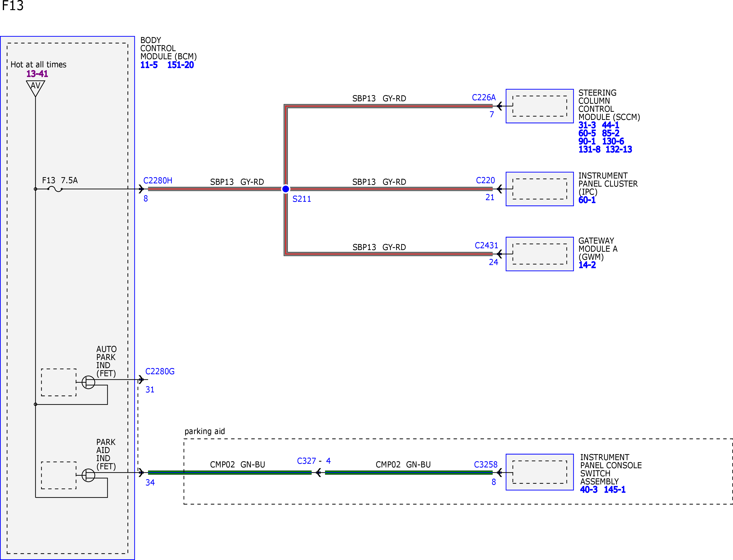Click the C2280H pin 8 connector arrow
This screenshot has height=560, width=733.
(141, 189)
